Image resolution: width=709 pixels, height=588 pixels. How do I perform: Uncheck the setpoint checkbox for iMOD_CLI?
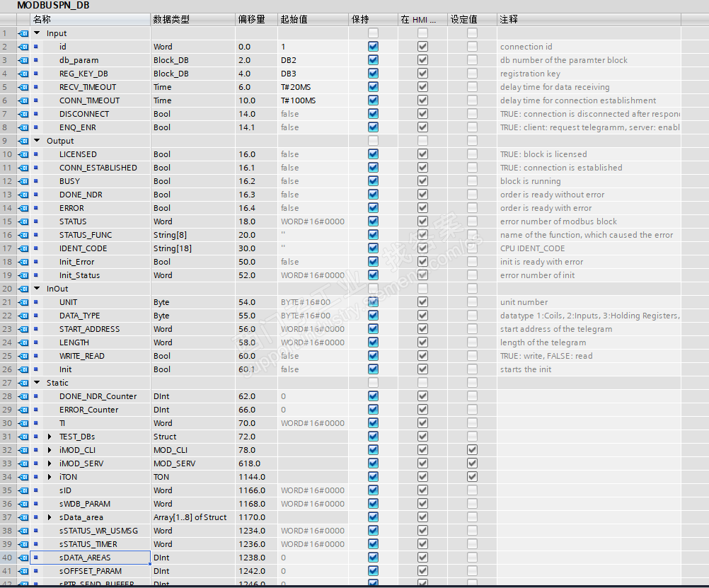tap(472, 450)
